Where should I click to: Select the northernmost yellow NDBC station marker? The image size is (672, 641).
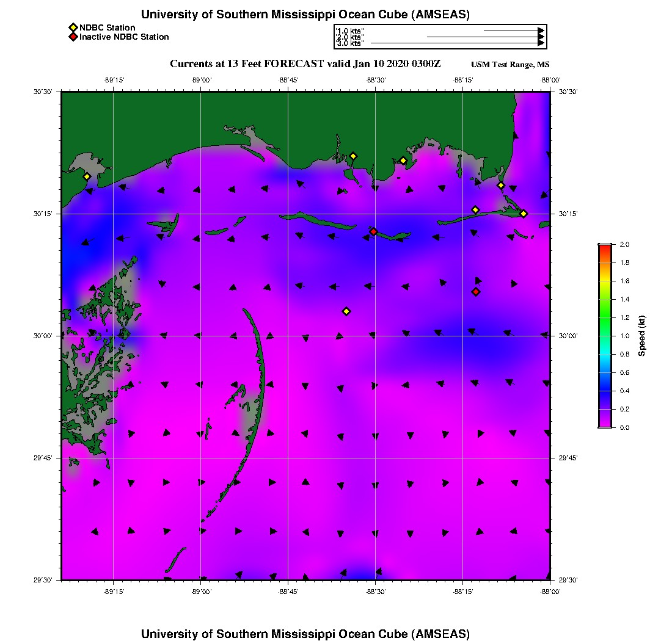(x=353, y=156)
